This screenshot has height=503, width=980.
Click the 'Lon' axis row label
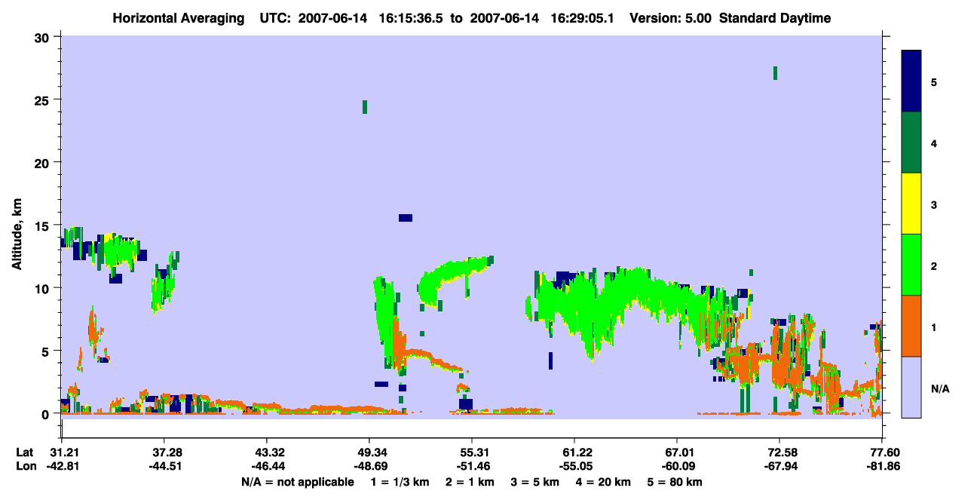tap(25, 465)
